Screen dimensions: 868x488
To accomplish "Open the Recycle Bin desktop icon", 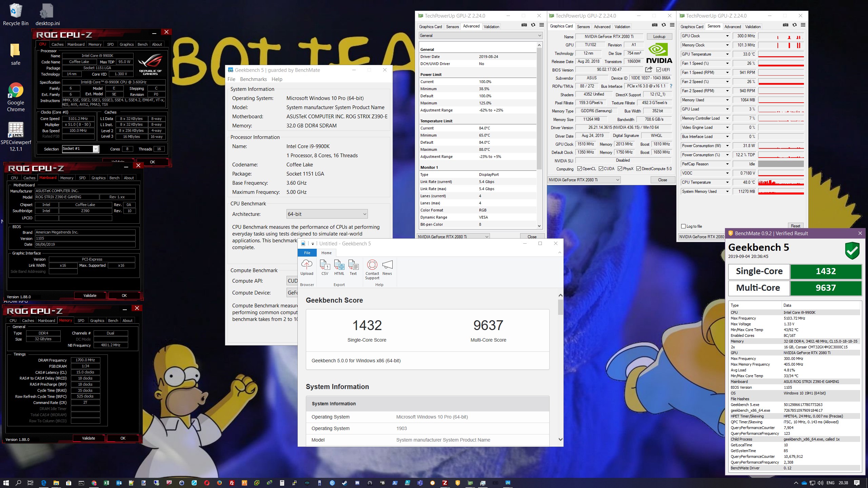I will click(15, 14).
